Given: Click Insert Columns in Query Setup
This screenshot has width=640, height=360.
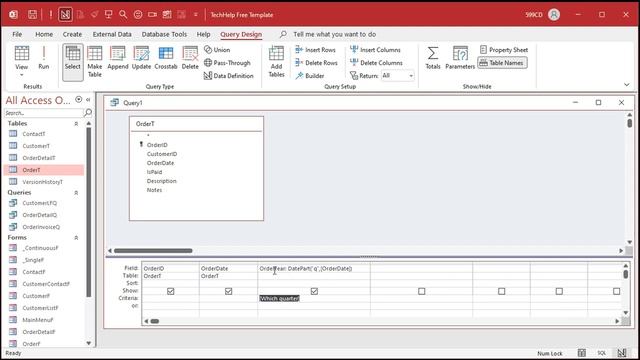Looking at the screenshot, I should tap(376, 50).
